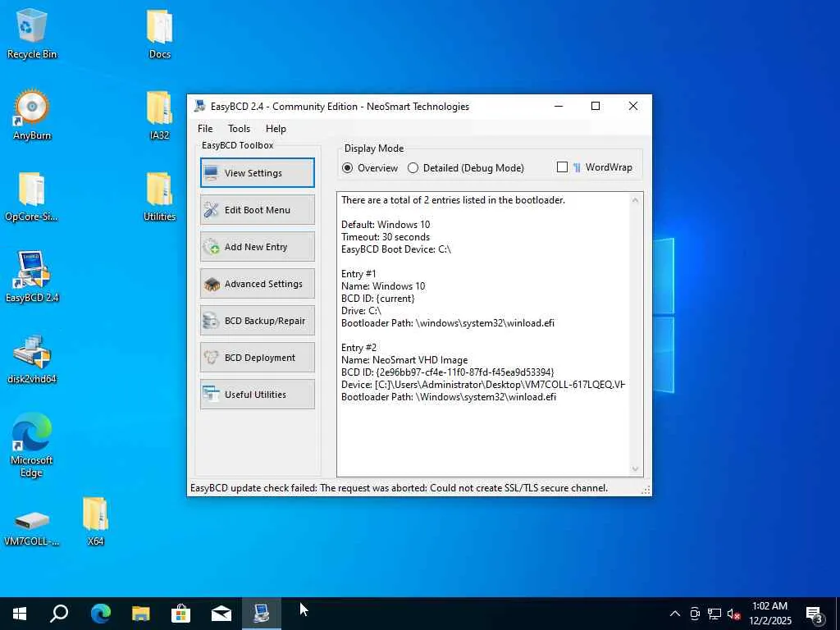Select the OpCore-Si... folder icon

tap(32, 196)
